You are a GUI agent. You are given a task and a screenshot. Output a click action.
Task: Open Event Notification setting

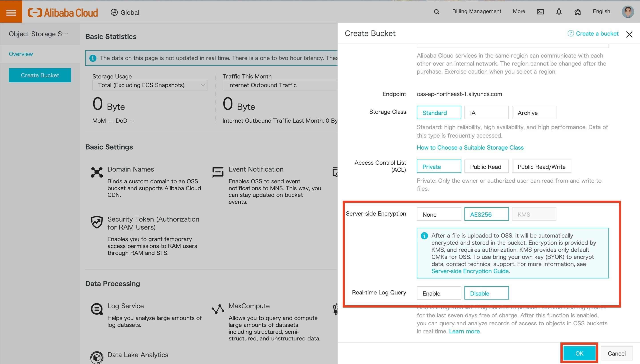click(x=256, y=169)
